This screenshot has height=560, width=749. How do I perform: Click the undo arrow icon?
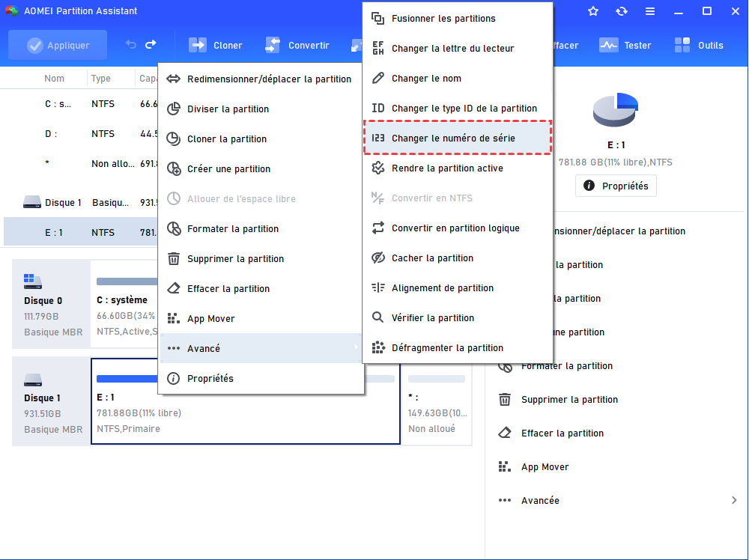(x=131, y=45)
